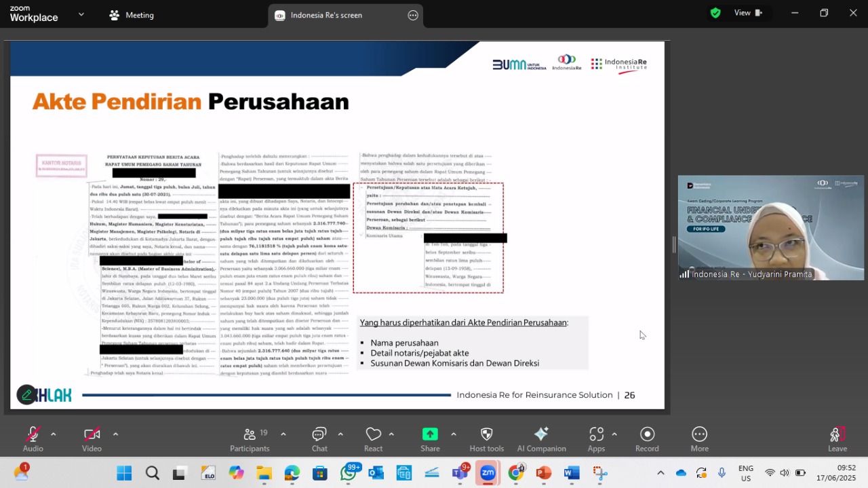The height and width of the screenshot is (488, 868).
Task: Expand the audio options caret
Action: pyautogui.click(x=53, y=434)
